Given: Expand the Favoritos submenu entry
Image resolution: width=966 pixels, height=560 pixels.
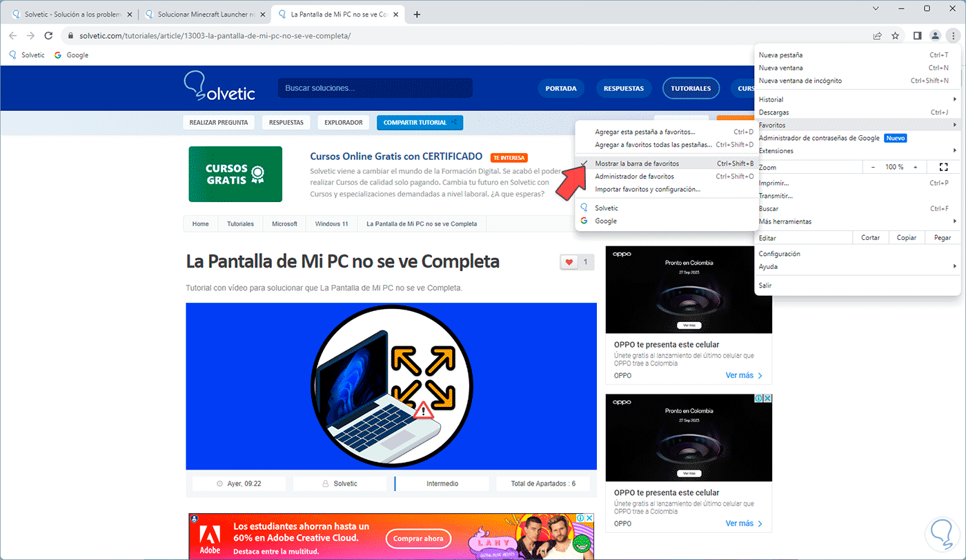Looking at the screenshot, I should (x=858, y=125).
